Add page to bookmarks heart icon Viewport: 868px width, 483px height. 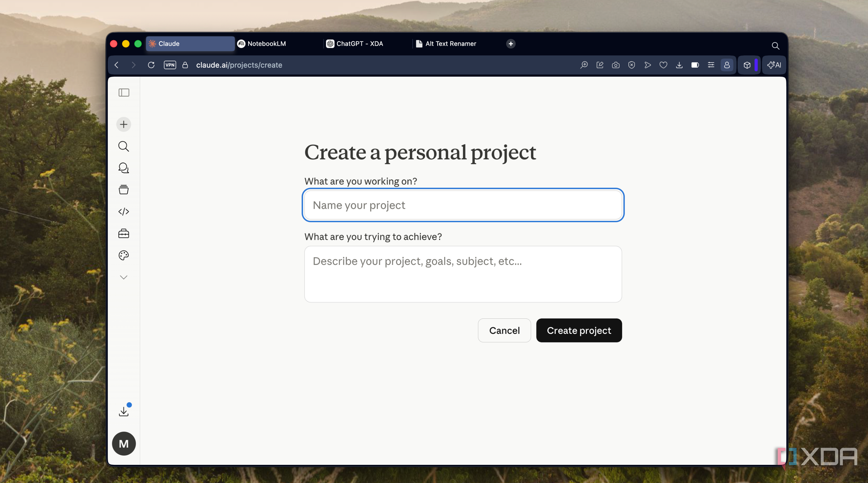(x=663, y=65)
